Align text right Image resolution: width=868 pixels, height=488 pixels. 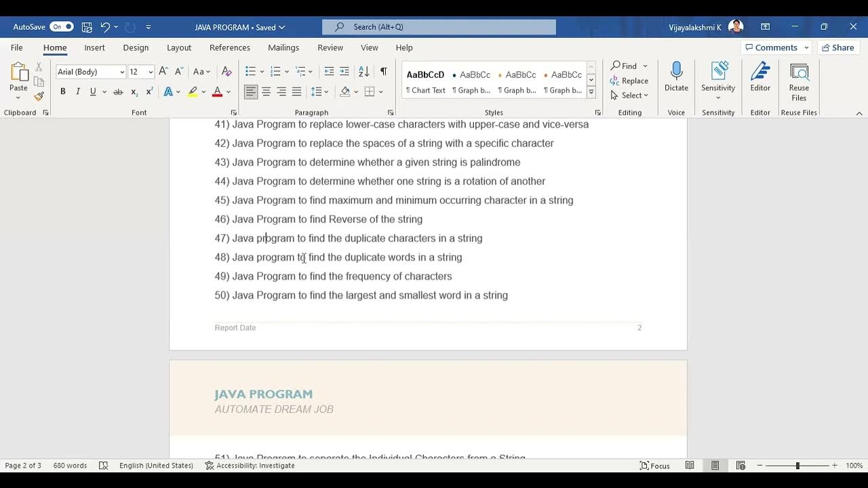click(x=281, y=91)
